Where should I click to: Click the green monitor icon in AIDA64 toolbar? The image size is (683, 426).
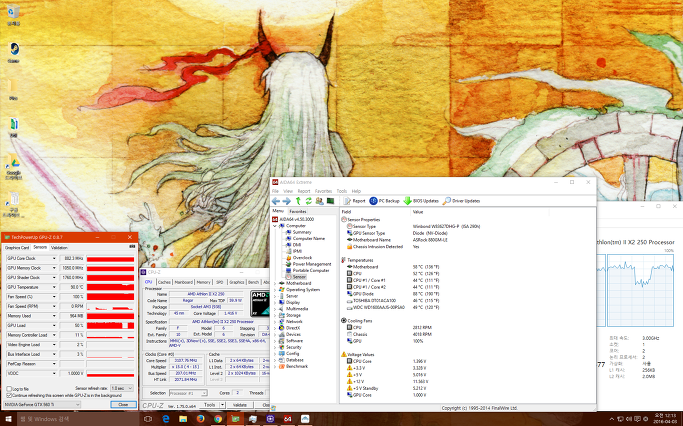coord(330,201)
